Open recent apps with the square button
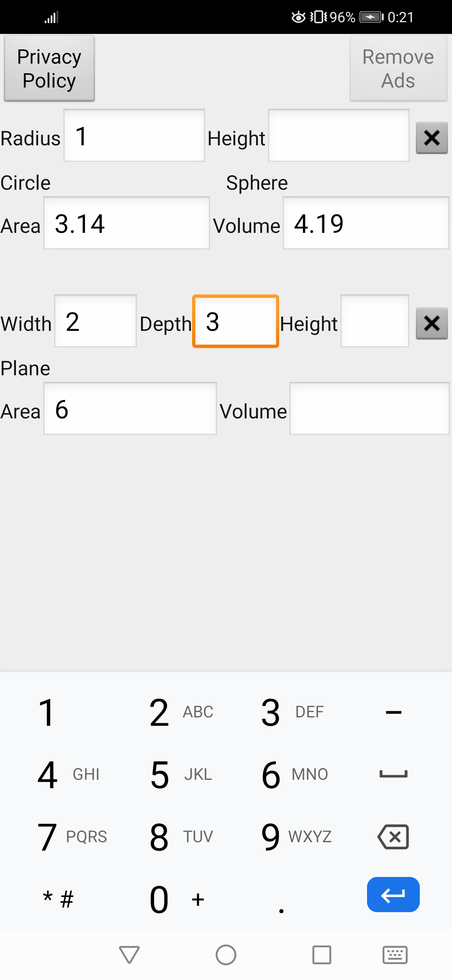The width and height of the screenshot is (452, 980). tap(322, 955)
